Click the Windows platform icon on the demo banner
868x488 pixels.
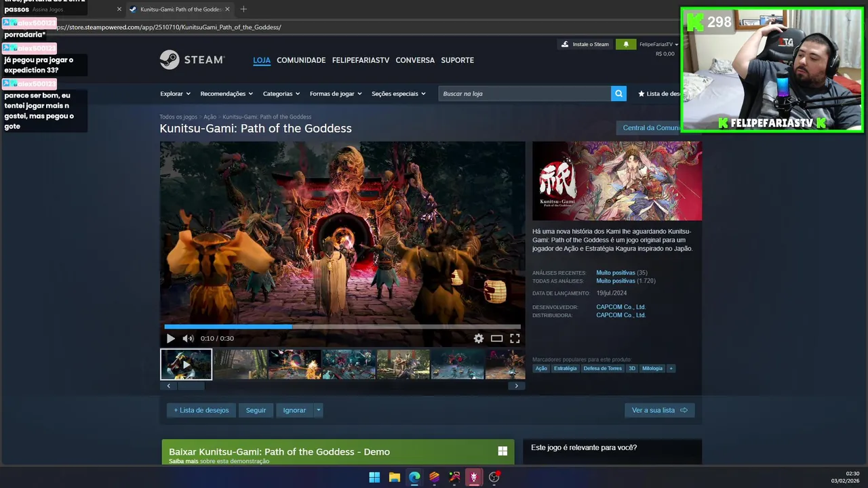click(502, 451)
